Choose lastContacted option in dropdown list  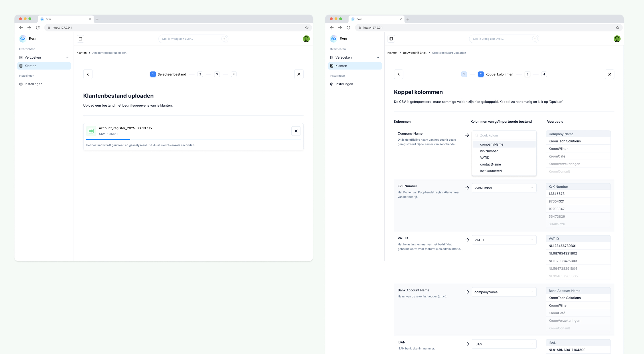491,171
